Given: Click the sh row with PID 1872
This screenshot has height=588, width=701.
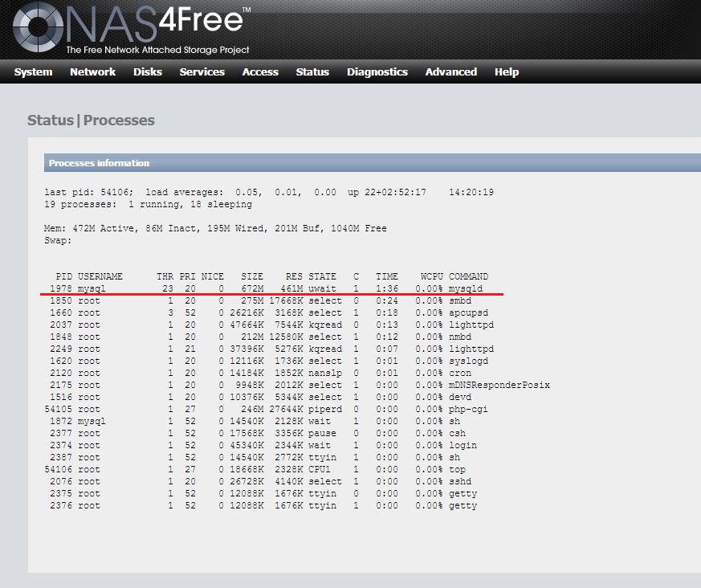Looking at the screenshot, I should pos(255,422).
